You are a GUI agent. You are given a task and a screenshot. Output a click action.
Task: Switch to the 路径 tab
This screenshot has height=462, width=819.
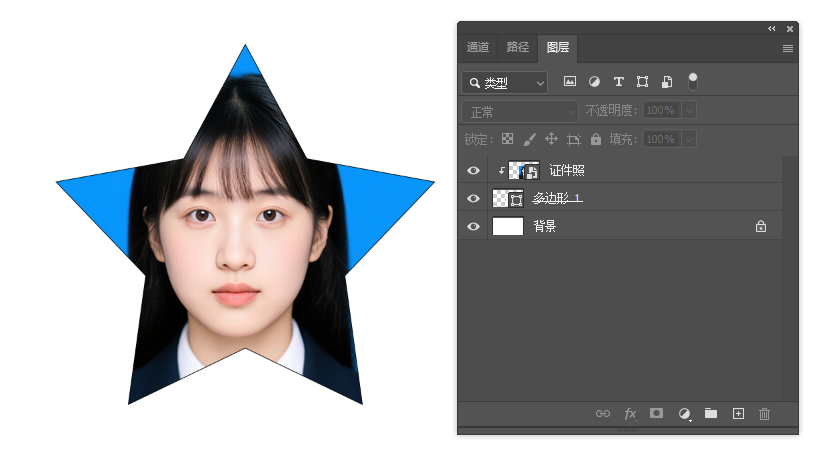[x=518, y=47]
